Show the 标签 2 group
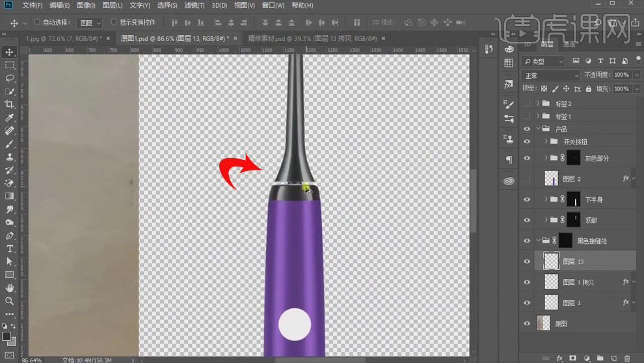The width and height of the screenshot is (644, 363). pyautogui.click(x=527, y=103)
